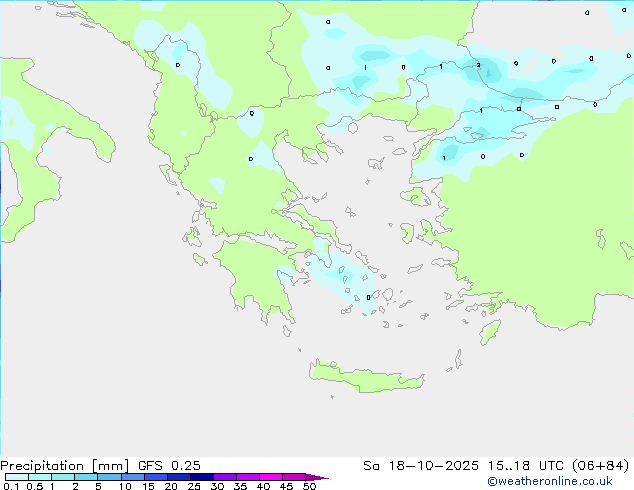Click the '30' legend tick label
The image size is (634, 490).
coord(217,486)
